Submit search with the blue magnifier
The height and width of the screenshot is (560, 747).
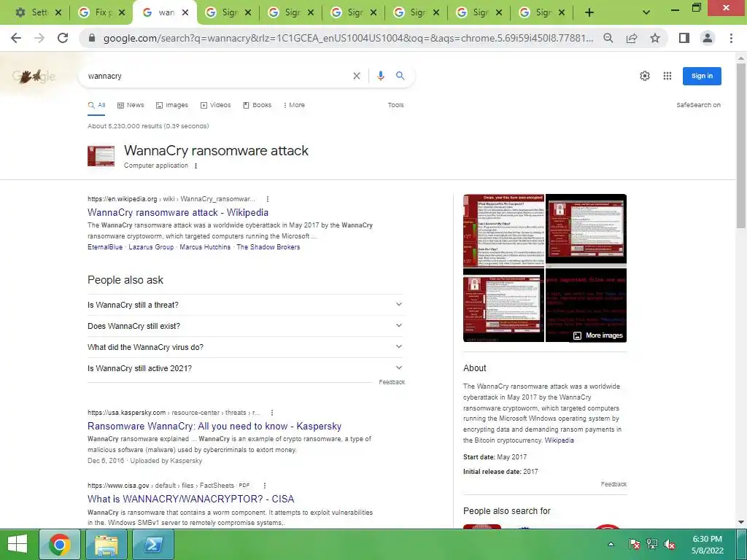pyautogui.click(x=400, y=76)
